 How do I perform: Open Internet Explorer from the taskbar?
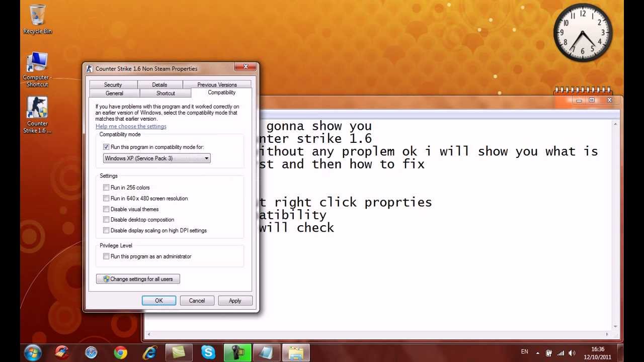coord(149,352)
